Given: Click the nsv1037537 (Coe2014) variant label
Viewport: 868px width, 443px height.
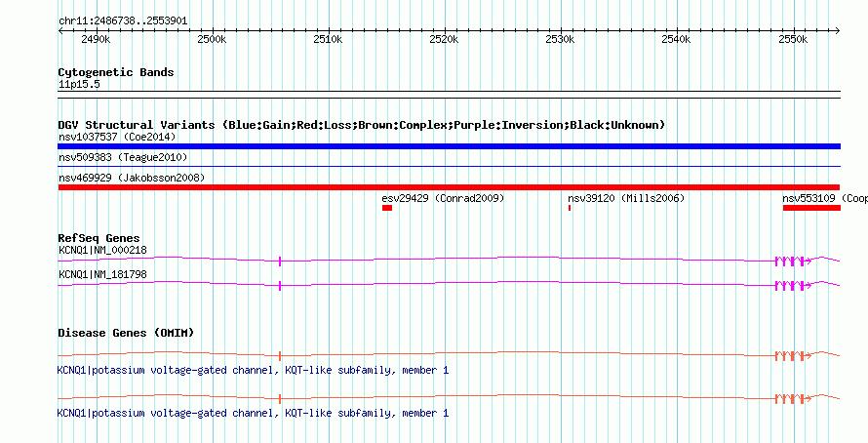Looking at the screenshot, I should tap(117, 137).
